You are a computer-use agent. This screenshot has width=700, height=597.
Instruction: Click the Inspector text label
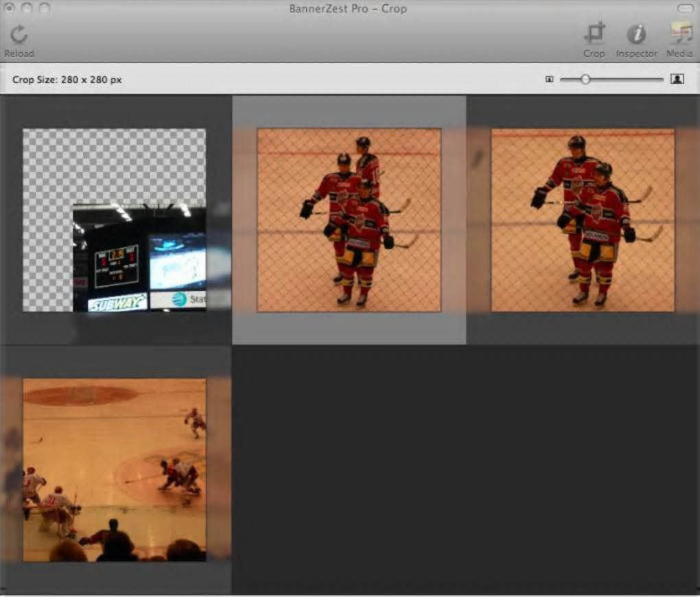[x=636, y=54]
